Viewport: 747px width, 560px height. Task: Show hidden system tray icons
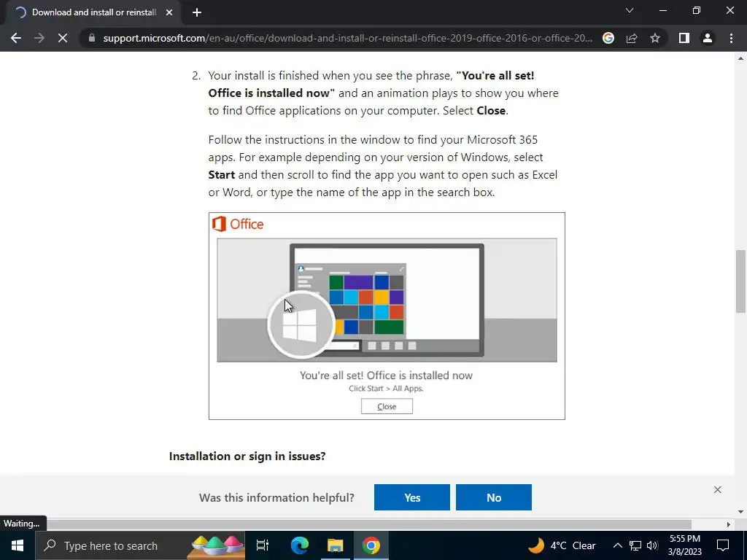[x=617, y=545]
